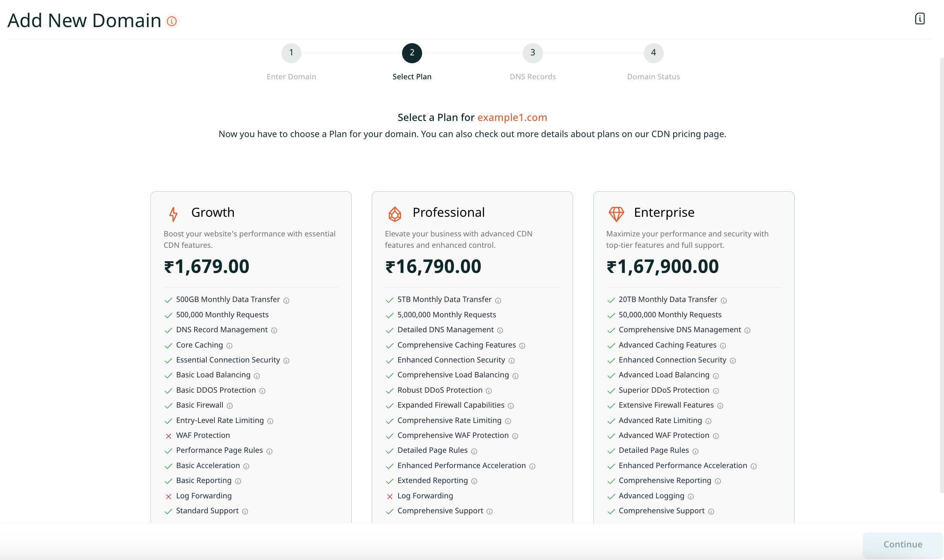The width and height of the screenshot is (944, 560).
Task: Click info icon next to Add New Domain
Action: click(x=172, y=21)
